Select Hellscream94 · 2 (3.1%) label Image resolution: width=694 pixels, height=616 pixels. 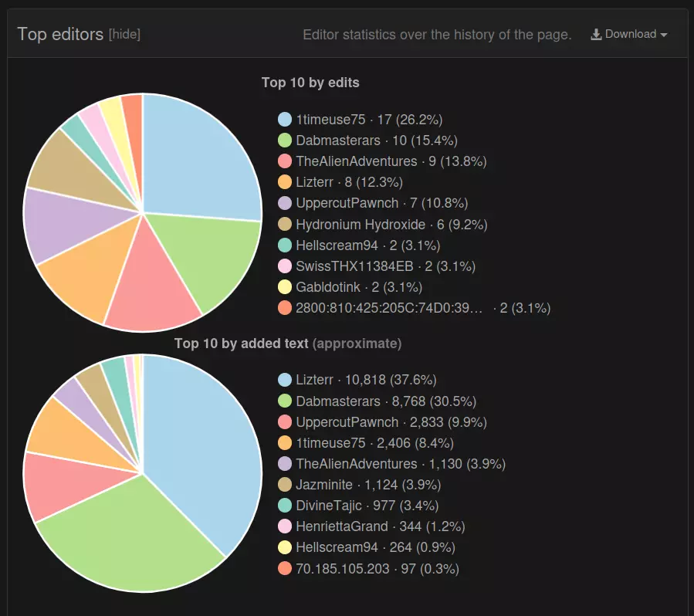click(367, 245)
